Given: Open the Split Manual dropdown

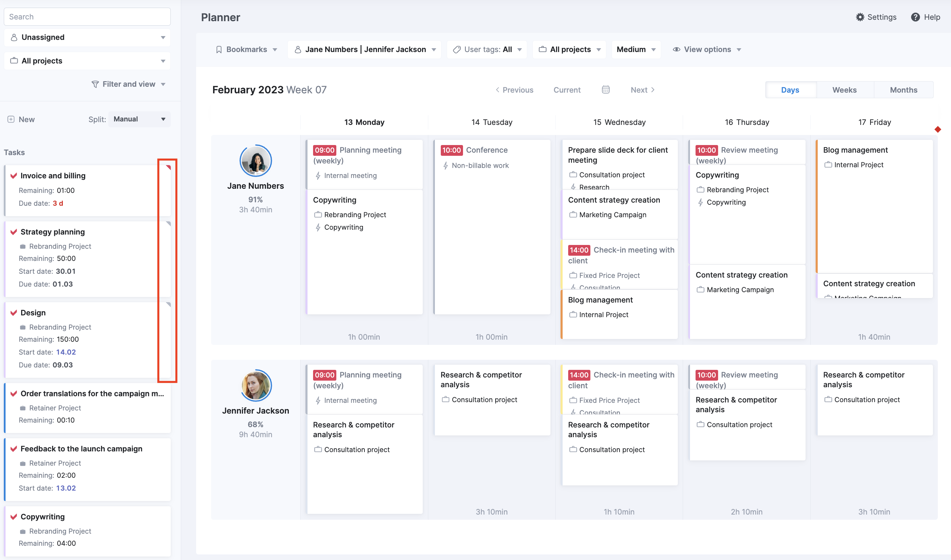Looking at the screenshot, I should 139,119.
